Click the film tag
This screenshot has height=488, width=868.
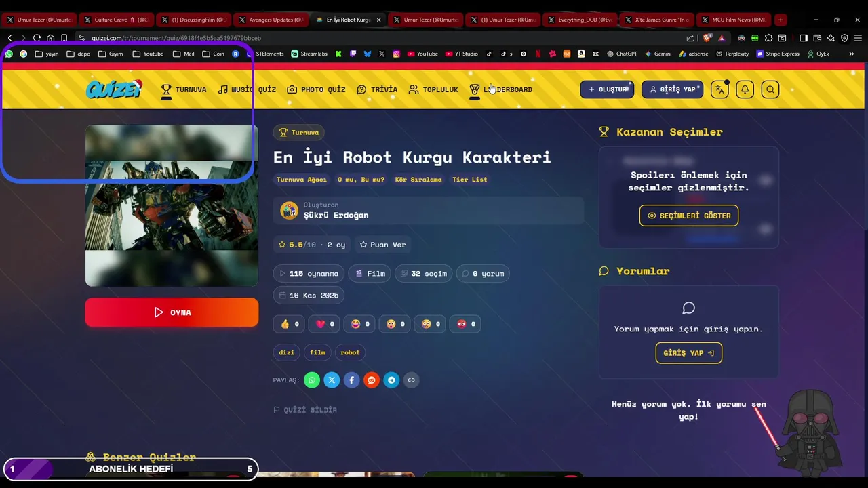[317, 352]
